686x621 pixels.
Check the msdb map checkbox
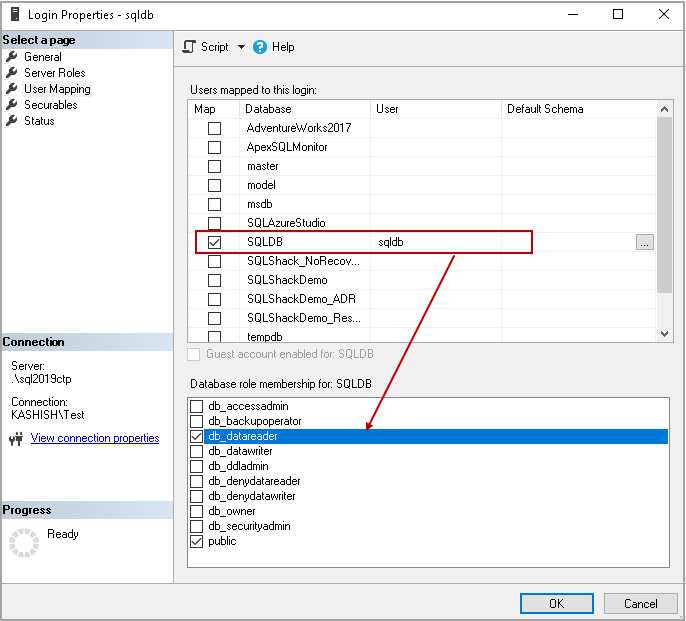click(x=214, y=204)
